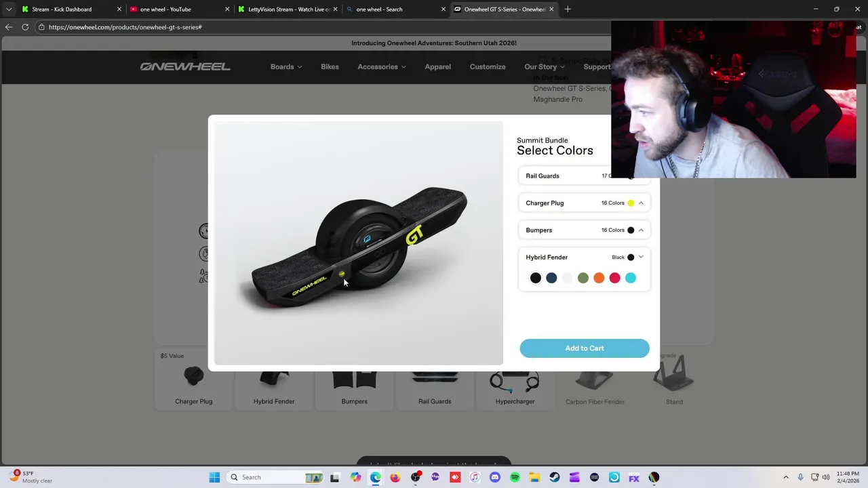Click the browser back arrow
This screenshot has height=488, width=868.
click(x=8, y=27)
